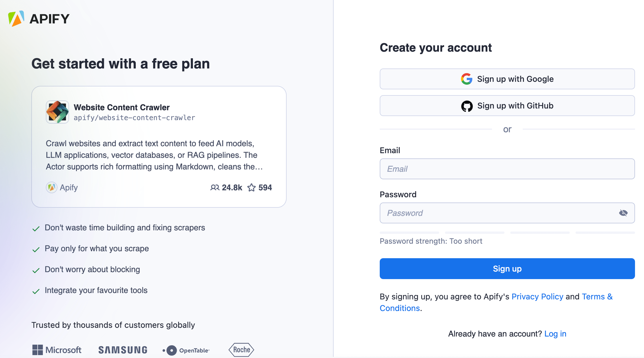Click the Google icon on sign-up button

click(466, 79)
